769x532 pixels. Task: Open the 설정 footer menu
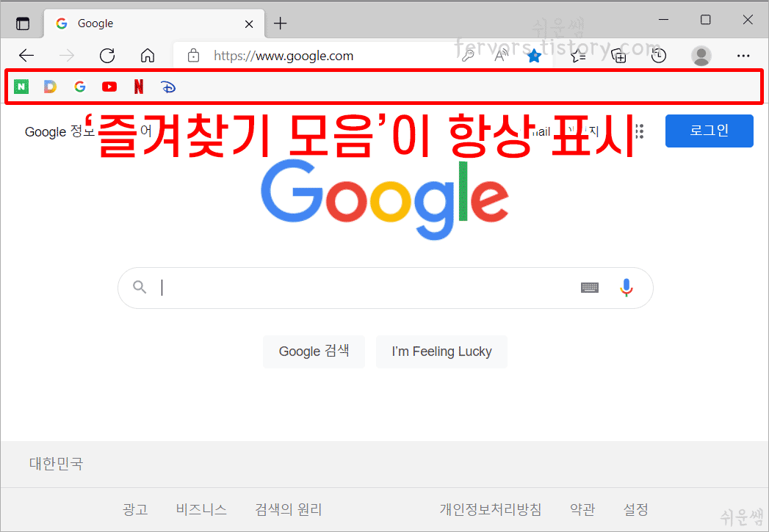coord(635,509)
